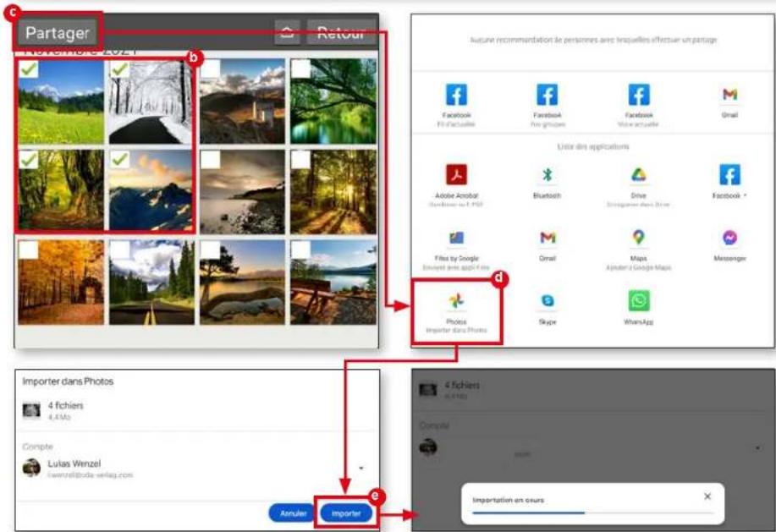Click "Importation en cours" text
Screen dimensions: 776x532
click(x=509, y=500)
